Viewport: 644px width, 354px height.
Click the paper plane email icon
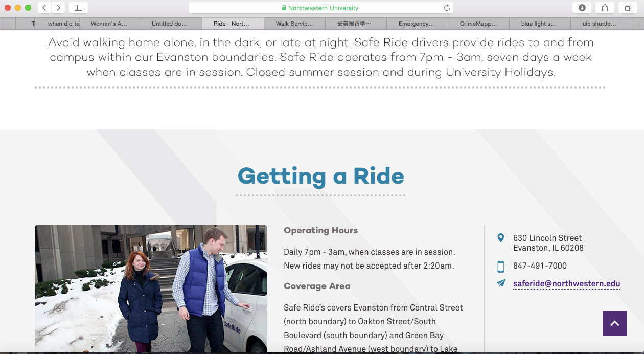click(501, 283)
